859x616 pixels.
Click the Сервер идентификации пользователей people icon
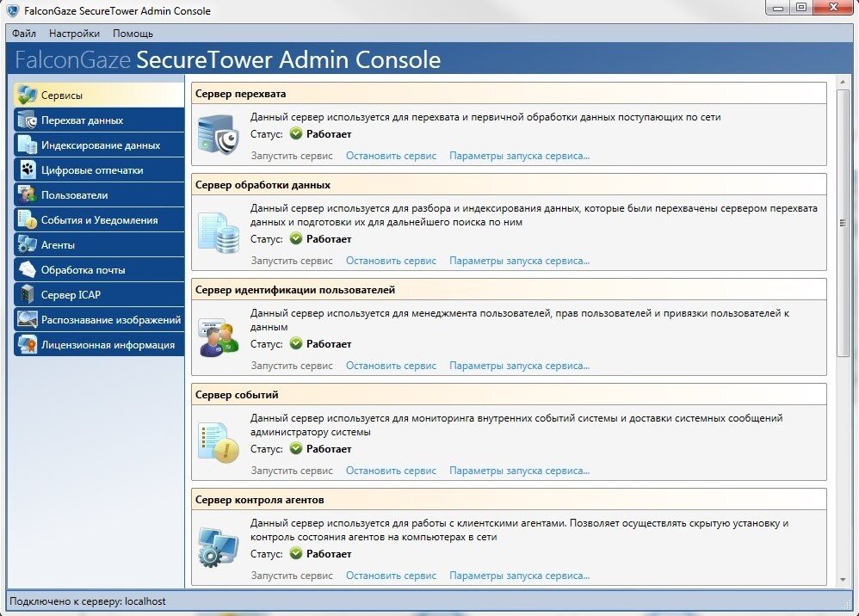coord(219,338)
